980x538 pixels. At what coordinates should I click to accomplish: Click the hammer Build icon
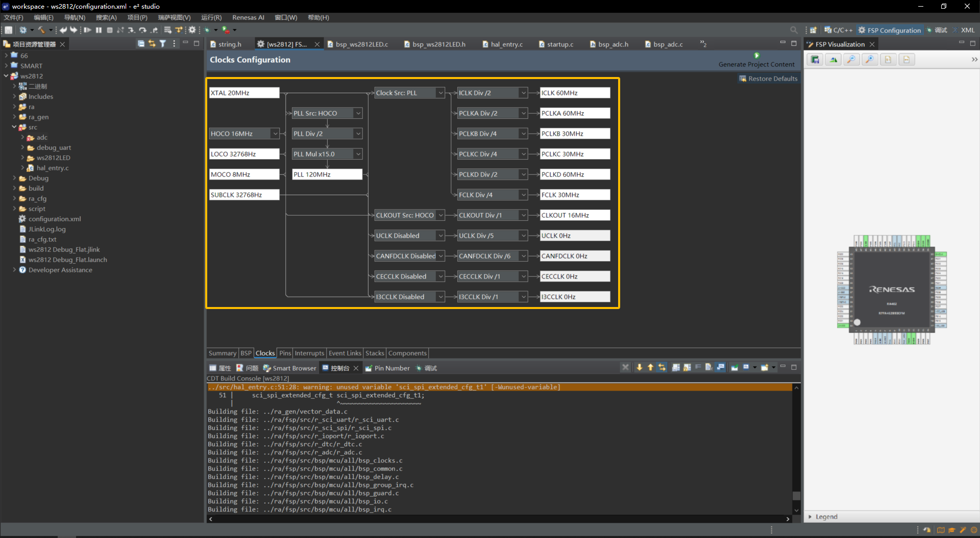click(x=42, y=30)
